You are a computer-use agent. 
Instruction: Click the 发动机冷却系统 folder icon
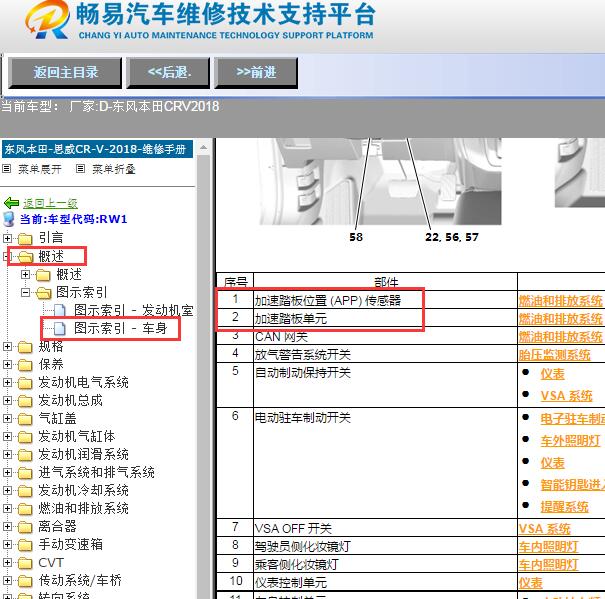pyautogui.click(x=25, y=491)
